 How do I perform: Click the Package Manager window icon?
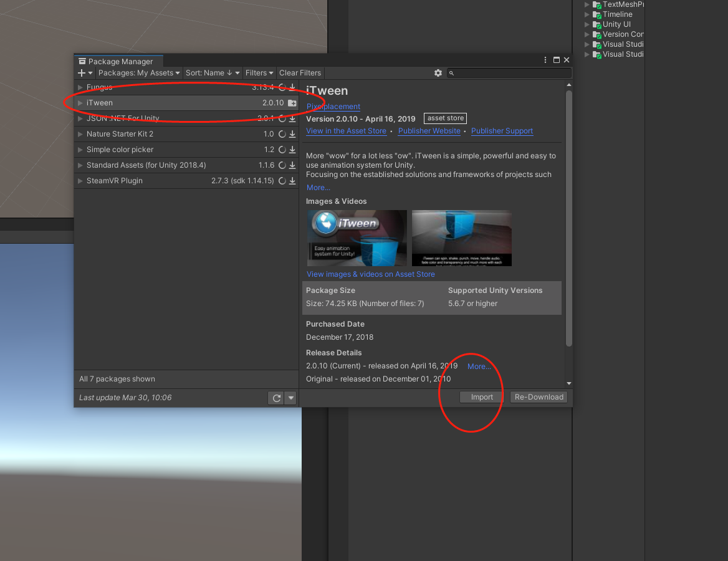[x=82, y=61]
